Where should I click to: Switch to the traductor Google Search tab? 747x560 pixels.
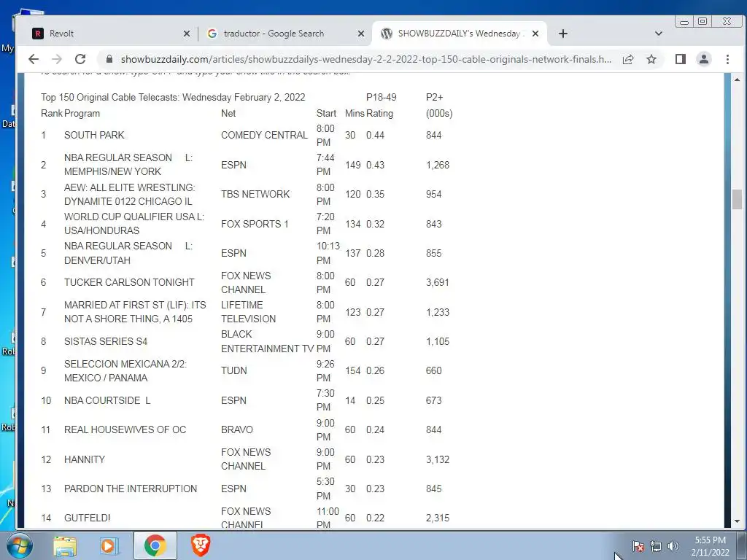(286, 34)
